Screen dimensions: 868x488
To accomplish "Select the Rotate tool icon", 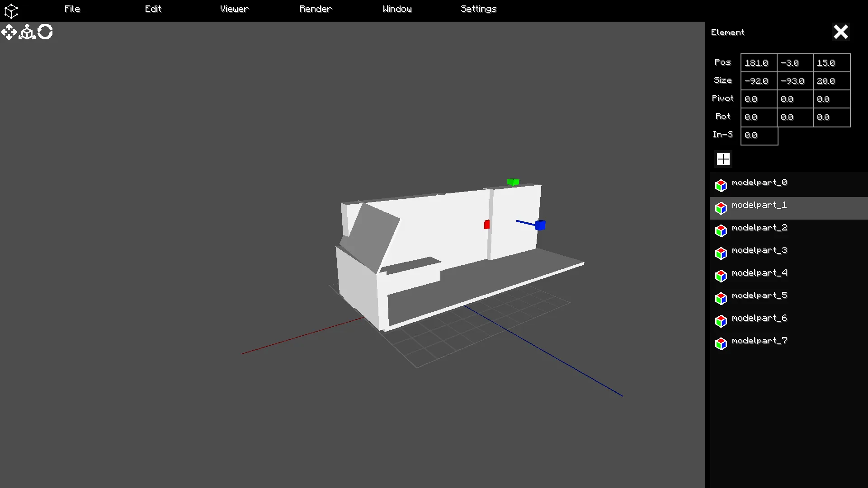I will point(45,32).
